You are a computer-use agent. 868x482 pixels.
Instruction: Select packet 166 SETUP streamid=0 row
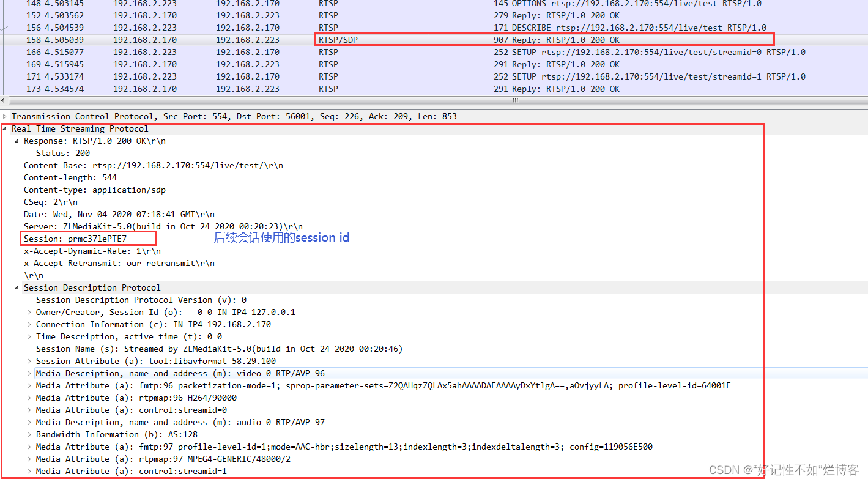[x=434, y=52]
